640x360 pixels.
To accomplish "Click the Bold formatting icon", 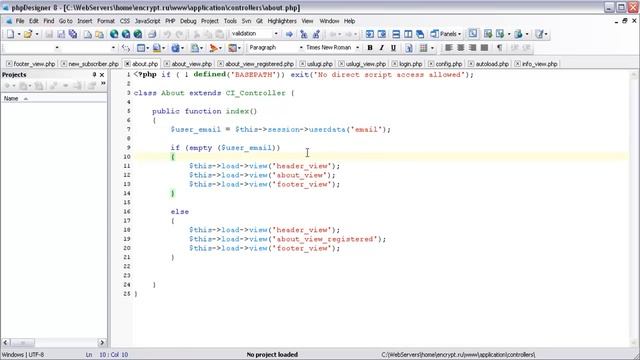I will coord(370,48).
